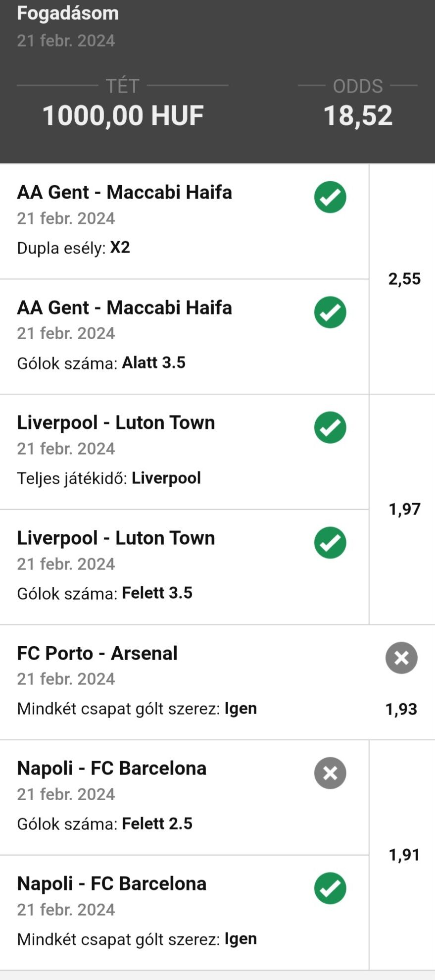Tap the Teljes játékidő: Liverpool selection
The height and width of the screenshot is (980, 435).
(109, 478)
